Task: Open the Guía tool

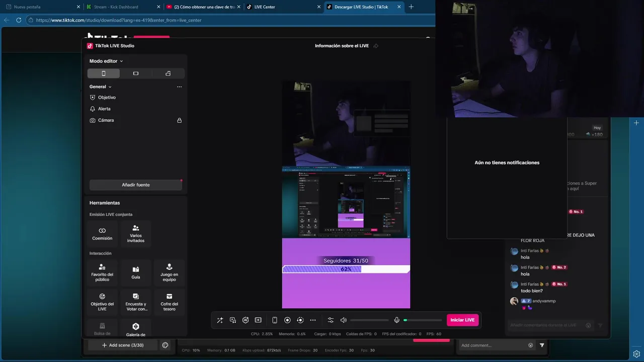Action: click(x=136, y=273)
